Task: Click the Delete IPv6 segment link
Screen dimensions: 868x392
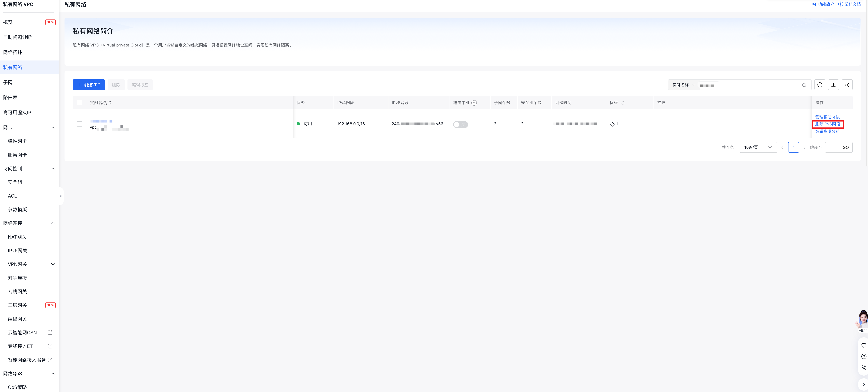Action: [827, 124]
